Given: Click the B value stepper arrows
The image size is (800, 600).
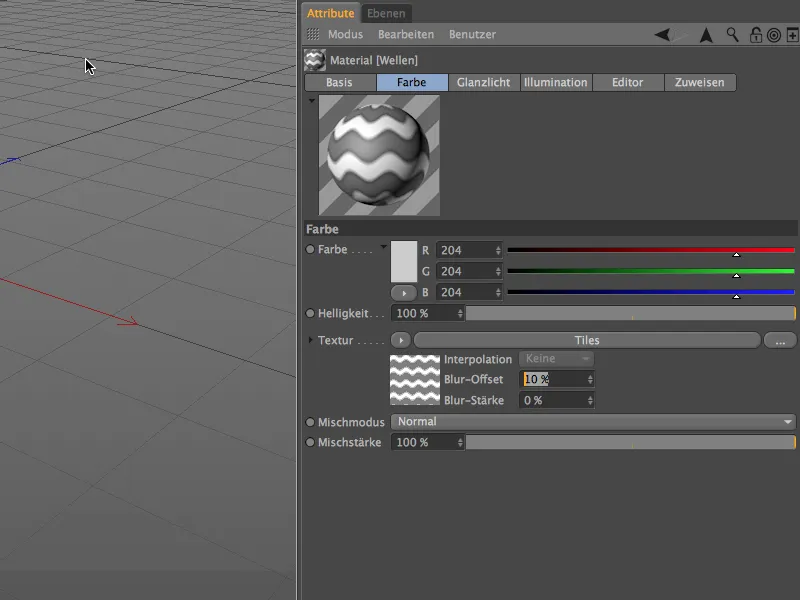Looking at the screenshot, I should pyautogui.click(x=498, y=292).
